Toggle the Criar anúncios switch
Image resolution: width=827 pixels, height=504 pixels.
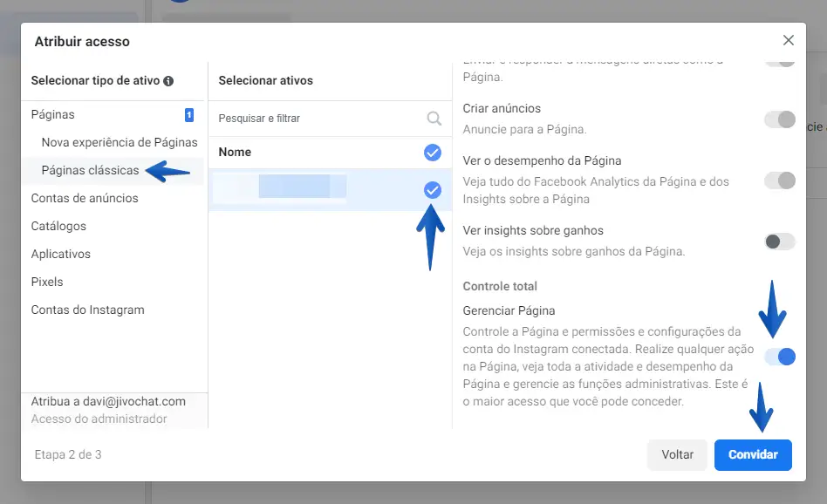tap(779, 119)
